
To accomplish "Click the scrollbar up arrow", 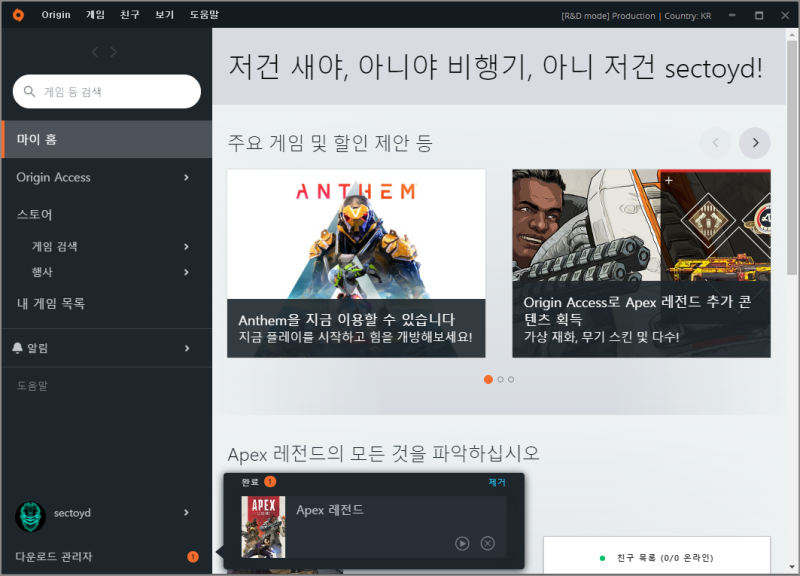I will tap(791, 34).
